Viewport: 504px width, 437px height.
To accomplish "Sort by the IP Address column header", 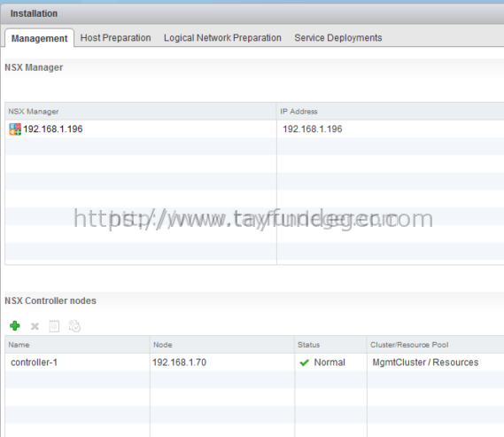I will tap(391, 112).
